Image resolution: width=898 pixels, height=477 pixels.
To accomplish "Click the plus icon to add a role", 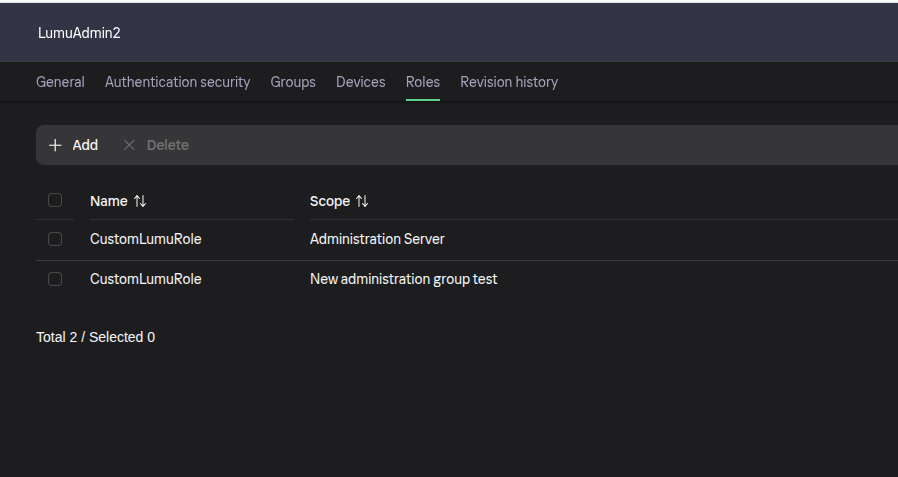I will (x=55, y=145).
